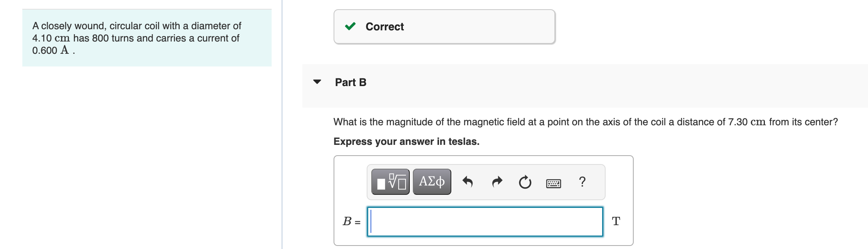Screen dimensions: 868x249
Task: Open the Greek symbols ΑΣφ palette
Action: (432, 182)
